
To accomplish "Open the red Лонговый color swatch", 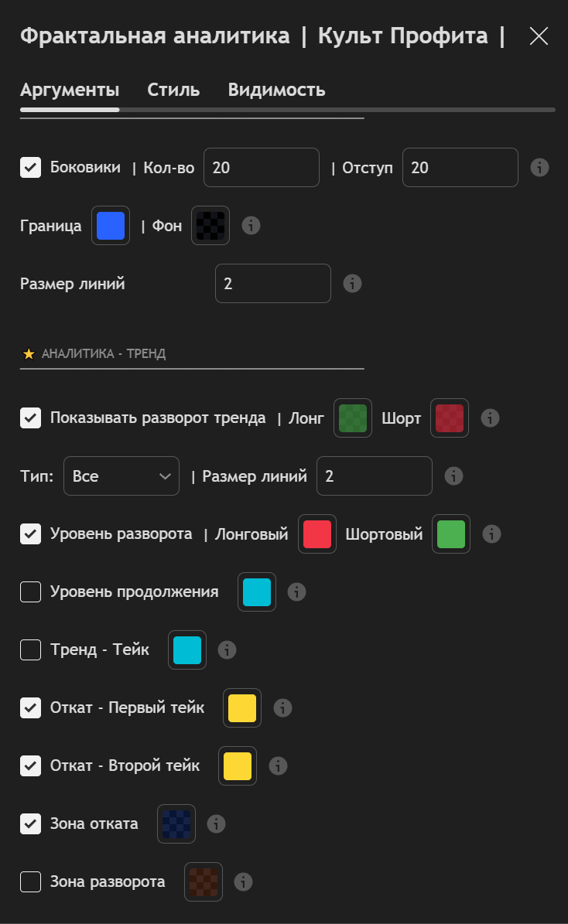I will tap(317, 534).
